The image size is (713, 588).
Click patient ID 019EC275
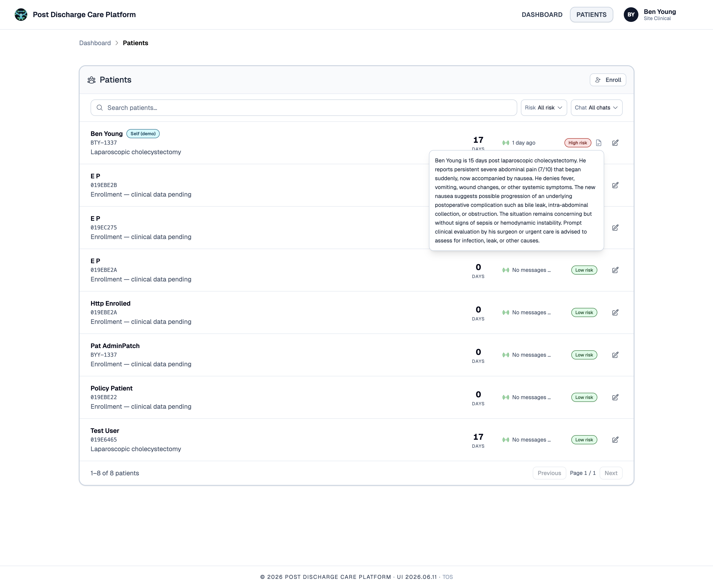pyautogui.click(x=104, y=228)
